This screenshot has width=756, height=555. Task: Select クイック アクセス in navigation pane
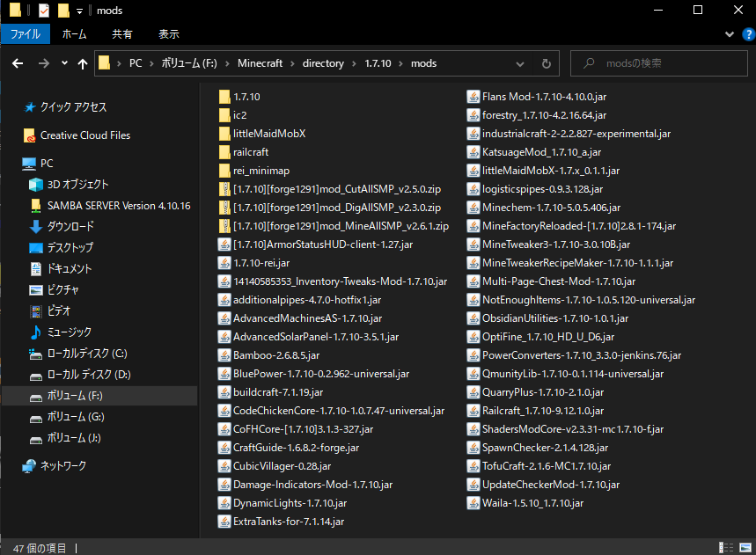click(x=73, y=107)
